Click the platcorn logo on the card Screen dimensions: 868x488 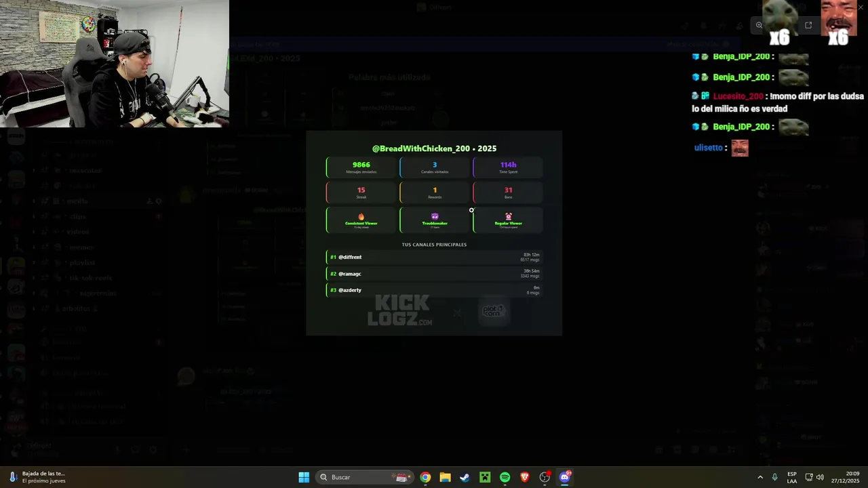click(x=494, y=311)
